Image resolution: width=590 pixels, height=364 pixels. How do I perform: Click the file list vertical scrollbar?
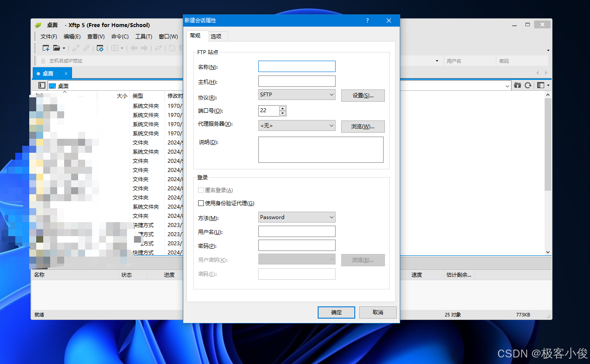click(x=548, y=144)
